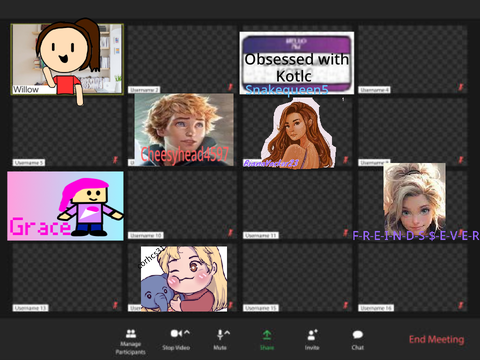Click the Mute text label
Screen dimensions: 480x360
220,348
